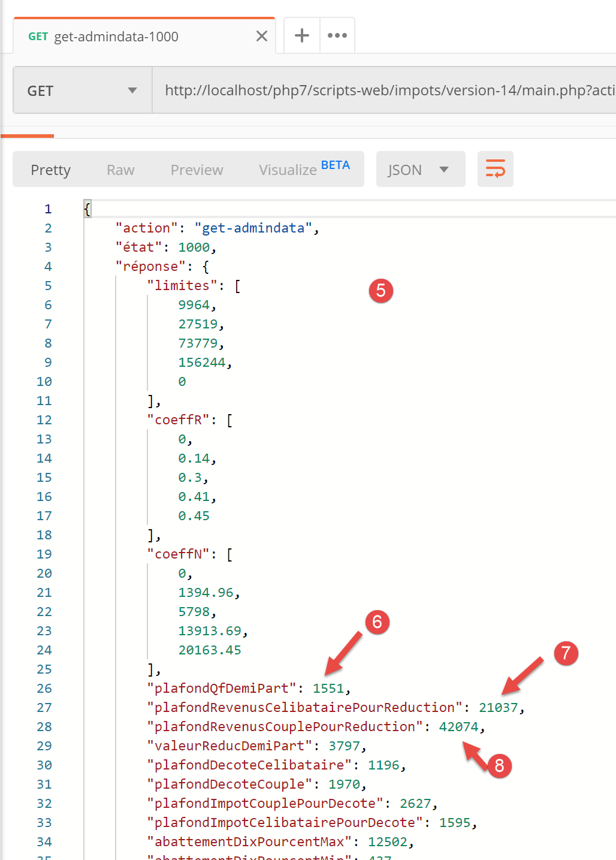This screenshot has width=616, height=860.
Task: Click the plafondQfDemiPart value 1551
Action: (x=328, y=689)
